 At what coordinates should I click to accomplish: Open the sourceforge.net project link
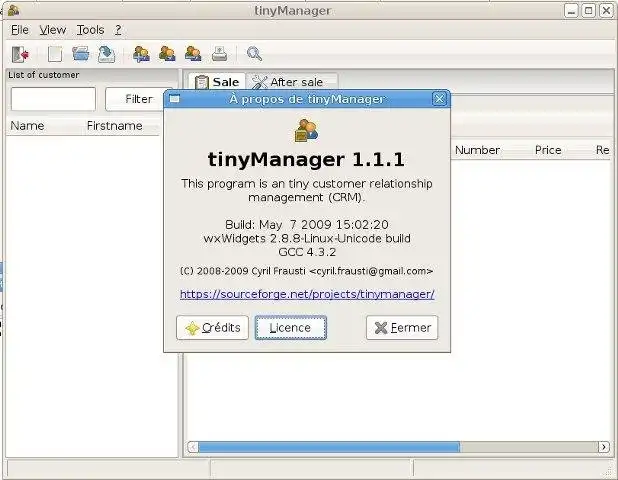[307, 294]
